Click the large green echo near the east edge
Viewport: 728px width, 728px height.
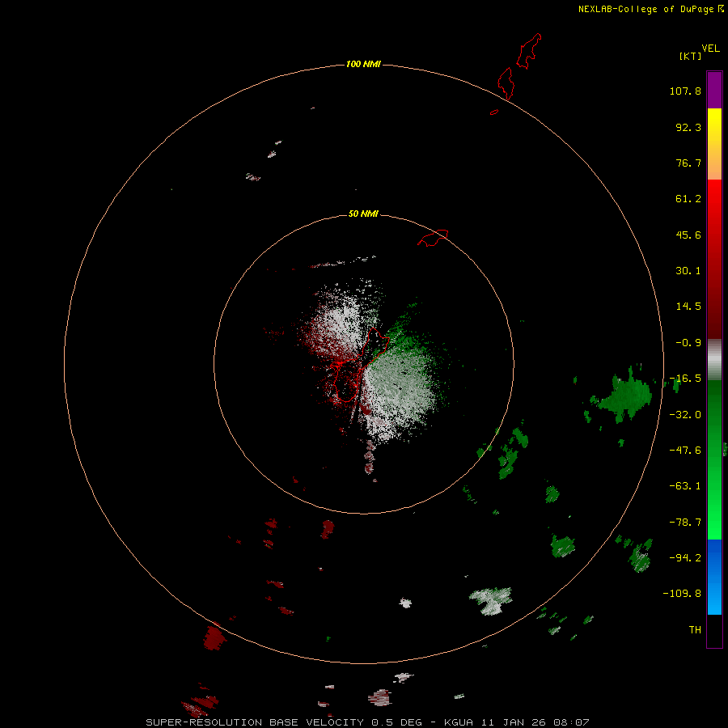point(626,396)
